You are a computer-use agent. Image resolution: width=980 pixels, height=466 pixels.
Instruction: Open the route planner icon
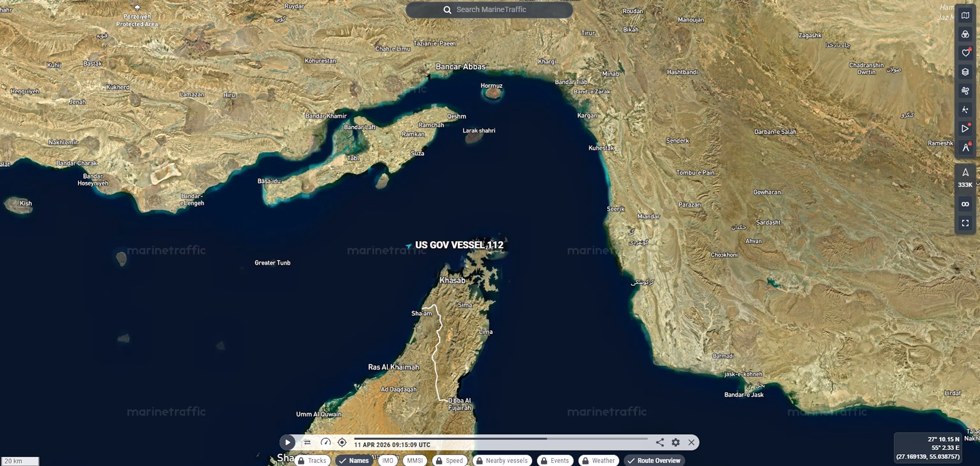965,147
